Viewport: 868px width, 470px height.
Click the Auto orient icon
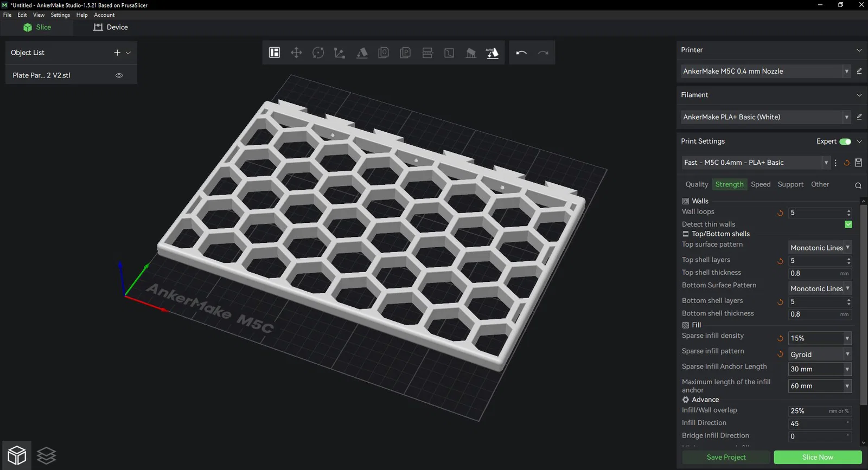pos(493,53)
